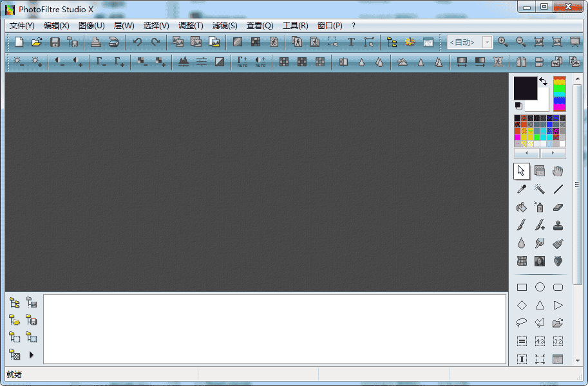588x386 pixels.
Task: Select the lasso selection shape
Action: point(522,323)
